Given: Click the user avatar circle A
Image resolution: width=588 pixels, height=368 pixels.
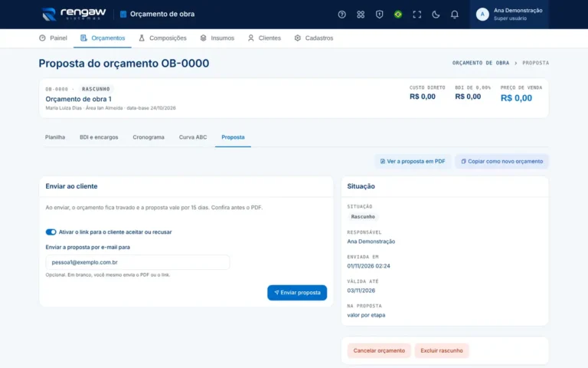Looking at the screenshot, I should [x=482, y=15].
